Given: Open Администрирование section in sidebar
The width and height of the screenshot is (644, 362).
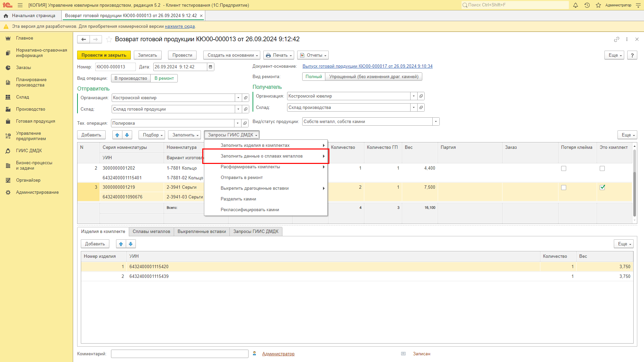Looking at the screenshot, I should click(x=37, y=192).
